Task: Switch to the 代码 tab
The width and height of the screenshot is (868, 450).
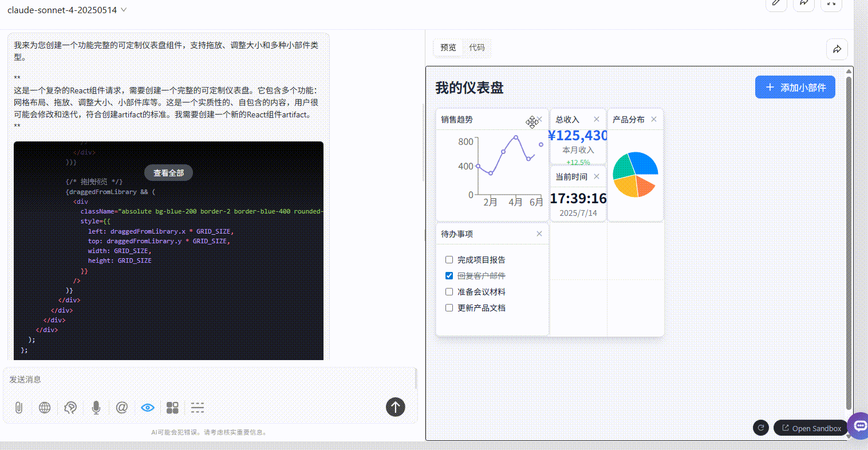Action: [476, 48]
